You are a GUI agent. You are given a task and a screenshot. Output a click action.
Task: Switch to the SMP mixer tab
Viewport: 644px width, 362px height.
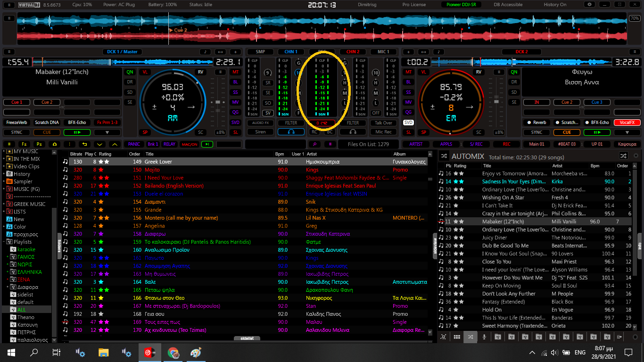click(x=260, y=52)
